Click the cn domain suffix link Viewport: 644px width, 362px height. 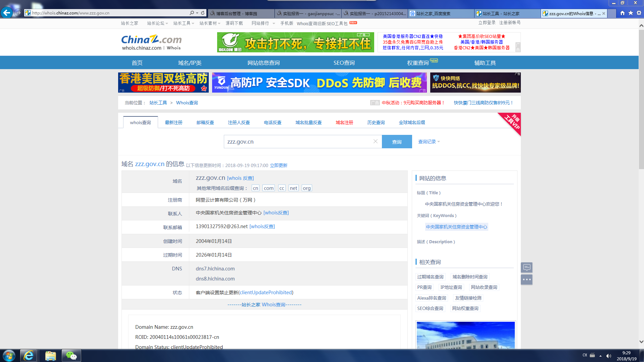point(255,188)
